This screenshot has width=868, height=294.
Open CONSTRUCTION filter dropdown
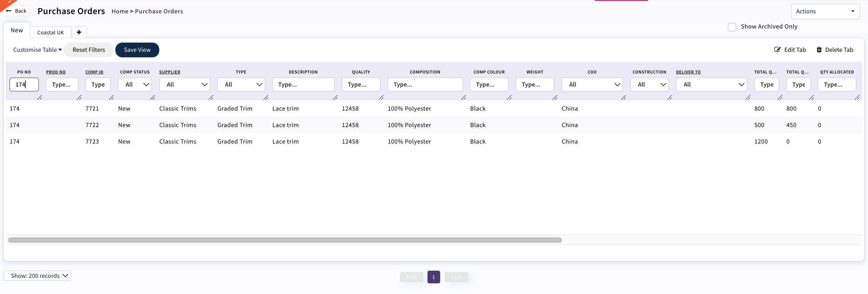click(649, 84)
